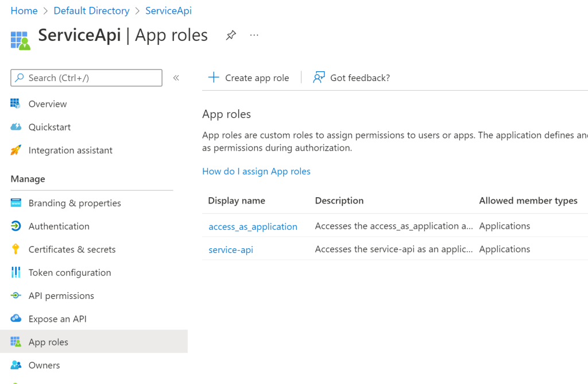588x384 pixels.
Task: Select the Quickstart cloud icon
Action: [17, 127]
